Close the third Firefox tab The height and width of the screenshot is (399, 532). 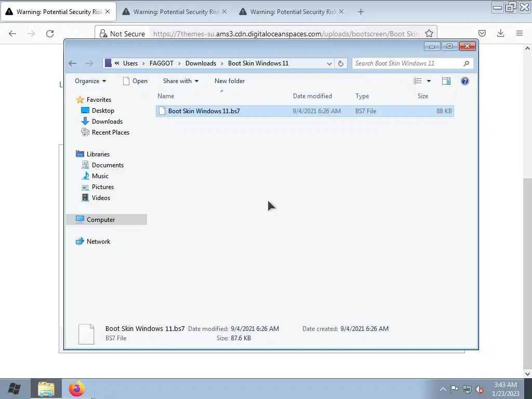click(x=341, y=11)
